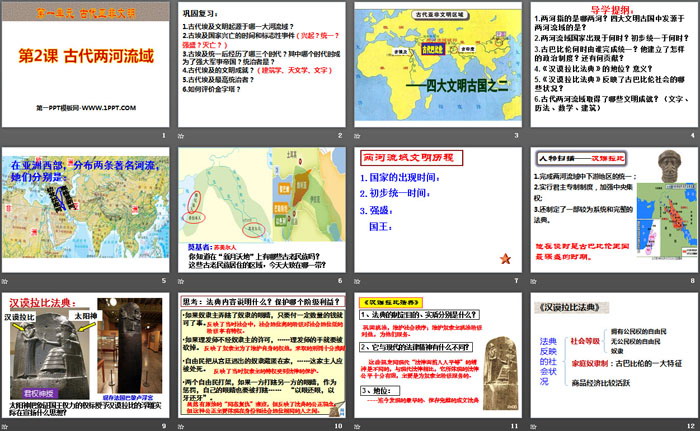This screenshot has height=431, width=700.
Task: Click slide number 1 label
Action: [164, 135]
